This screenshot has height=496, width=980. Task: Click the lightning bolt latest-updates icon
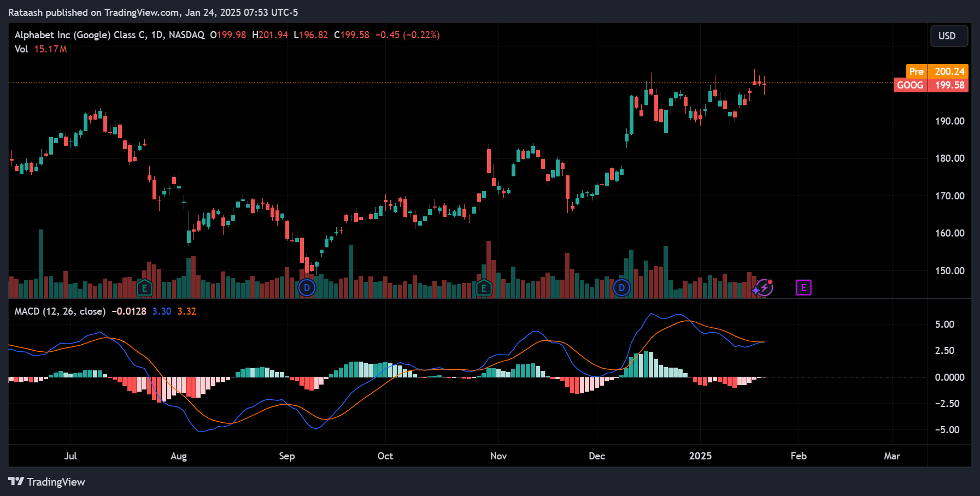764,287
